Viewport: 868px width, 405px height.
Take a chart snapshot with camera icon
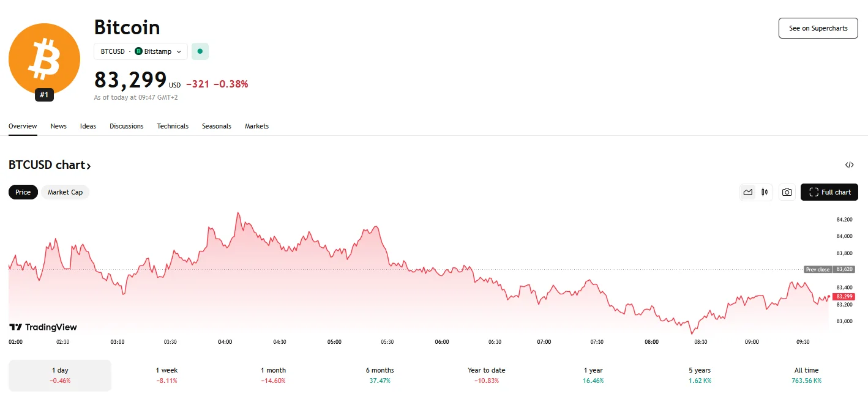click(x=787, y=192)
